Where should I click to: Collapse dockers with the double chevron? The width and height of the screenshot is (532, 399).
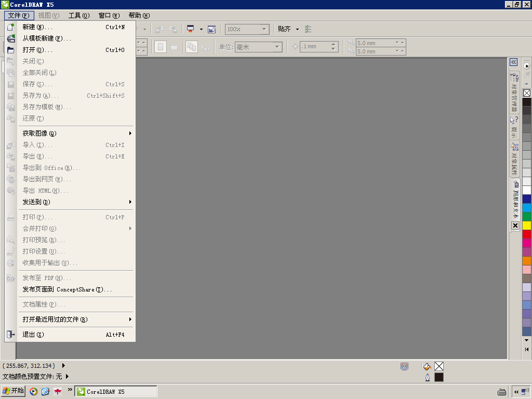pyautogui.click(x=513, y=62)
